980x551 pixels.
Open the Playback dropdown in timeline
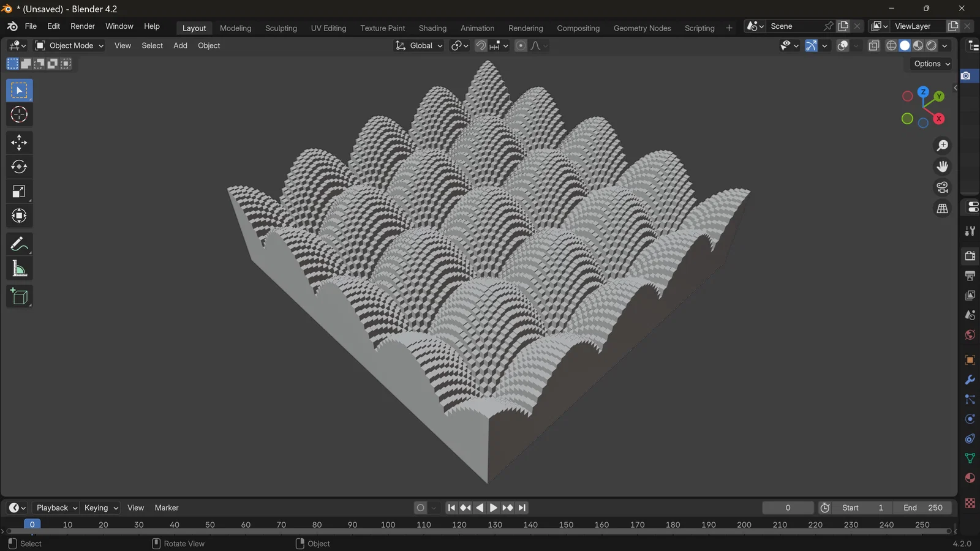[56, 508]
